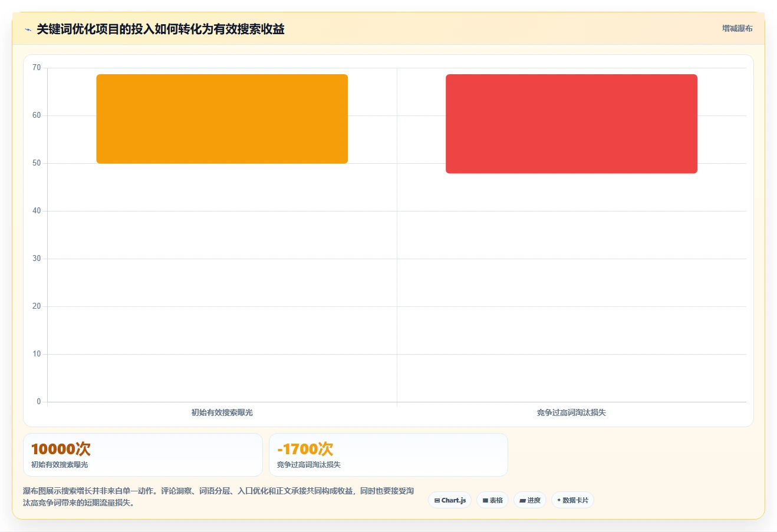
Task: Click y-axis tick value 50
Action: (37, 163)
